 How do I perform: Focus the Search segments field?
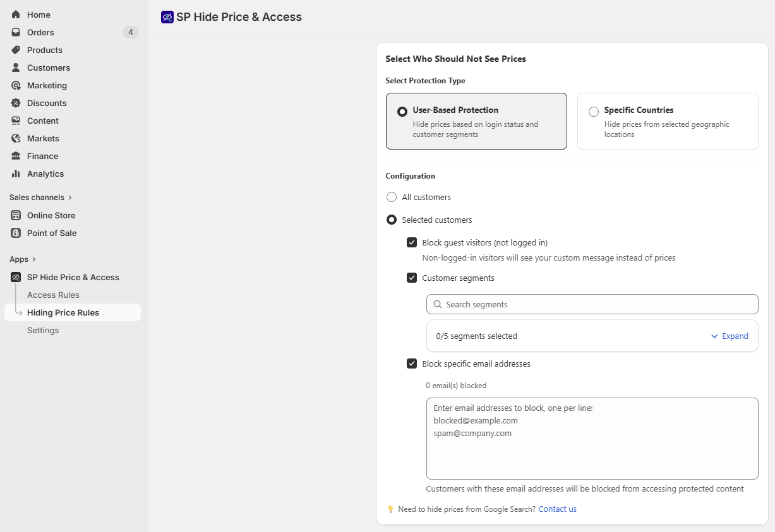(x=592, y=304)
